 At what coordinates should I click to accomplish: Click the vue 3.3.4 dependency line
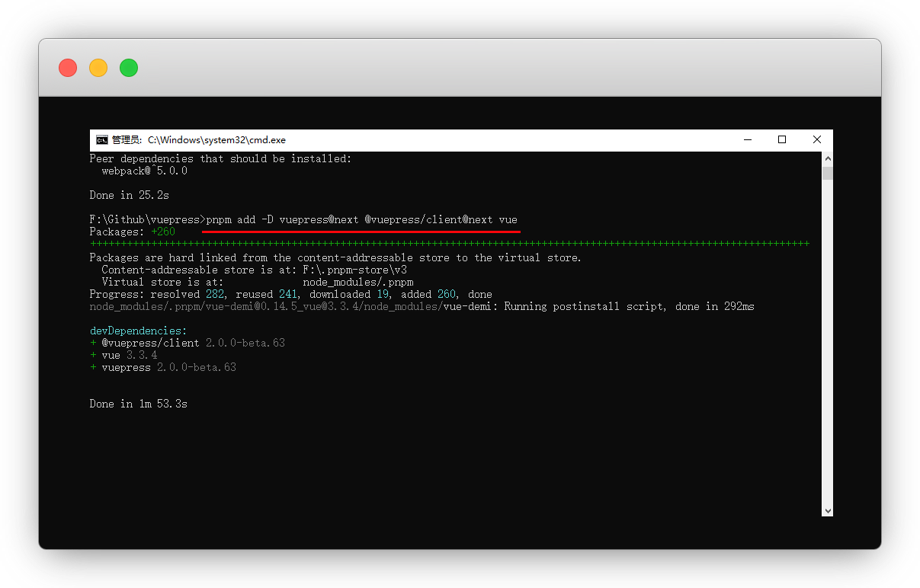(123, 356)
